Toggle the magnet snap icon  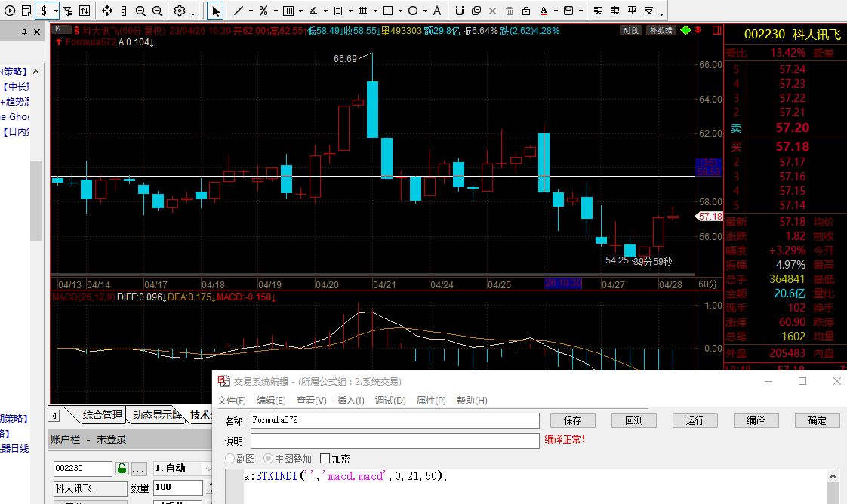[459, 11]
